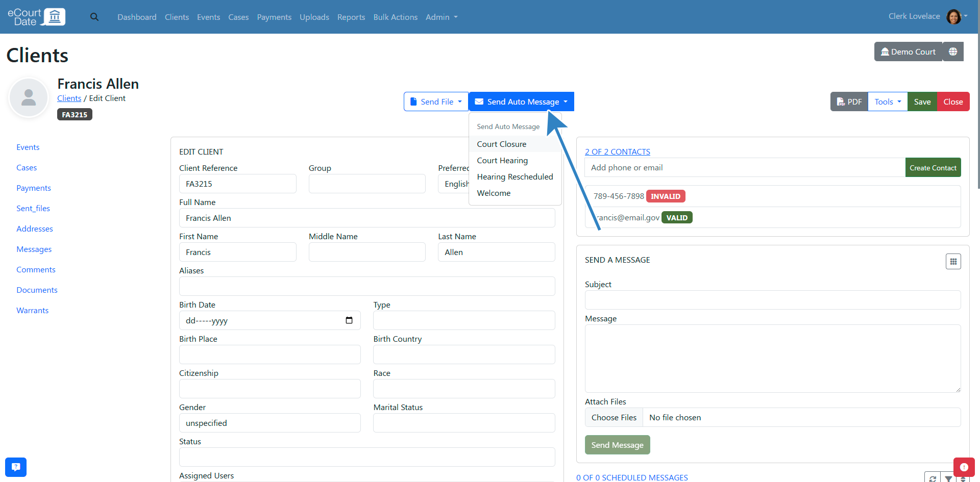This screenshot has height=482, width=980.
Task: Click the First Name field
Action: pos(237,252)
